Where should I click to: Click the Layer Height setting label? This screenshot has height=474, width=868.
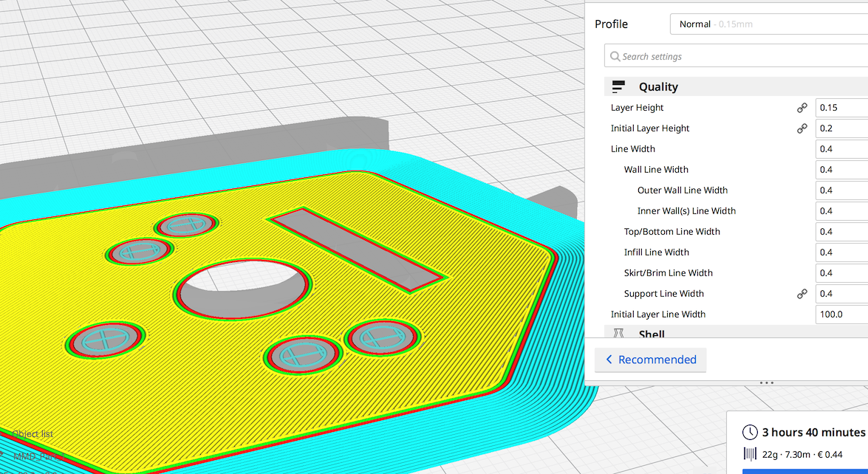638,108
